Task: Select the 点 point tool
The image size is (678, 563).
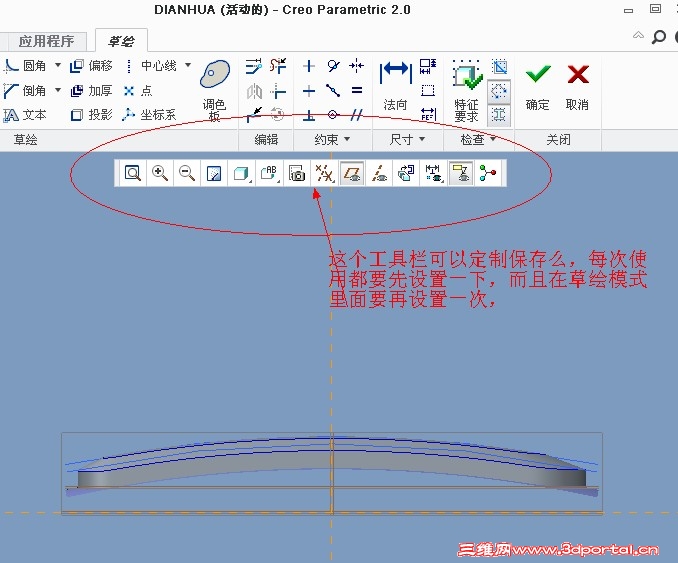Action: point(138,90)
